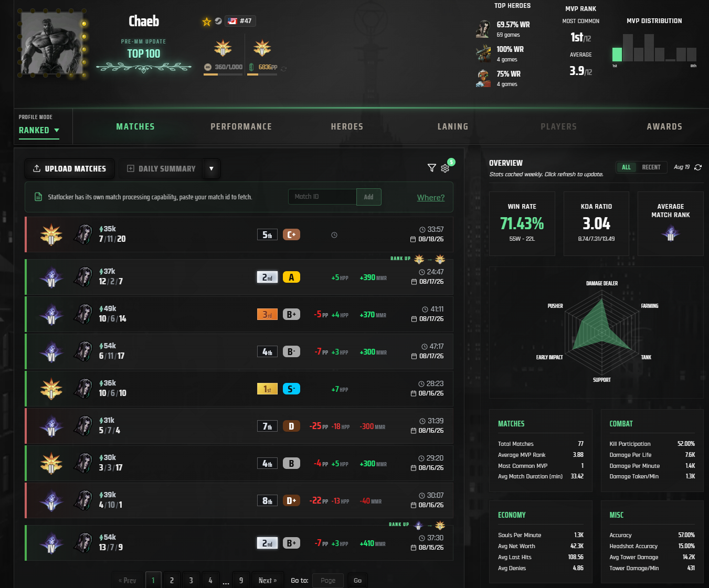
Task: Jump to page 9 of matches
Action: point(241,580)
